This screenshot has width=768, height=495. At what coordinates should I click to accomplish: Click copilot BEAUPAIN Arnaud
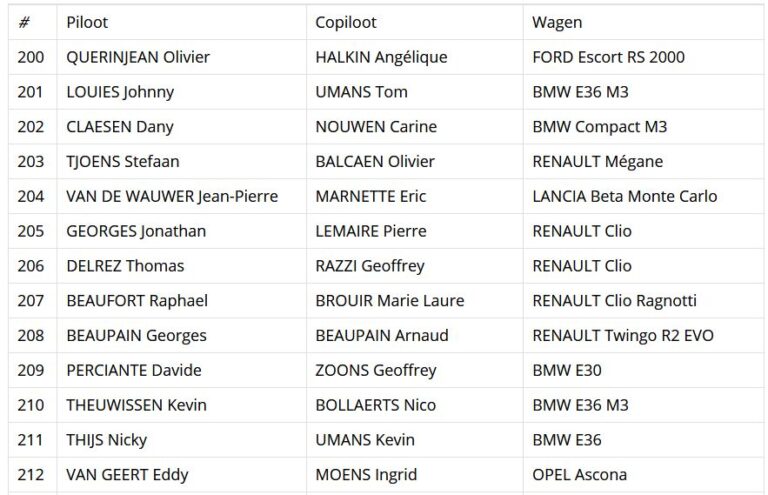[382, 335]
